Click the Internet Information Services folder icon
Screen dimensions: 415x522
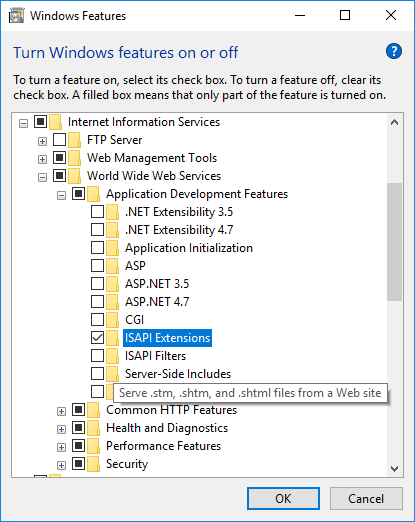(x=56, y=122)
